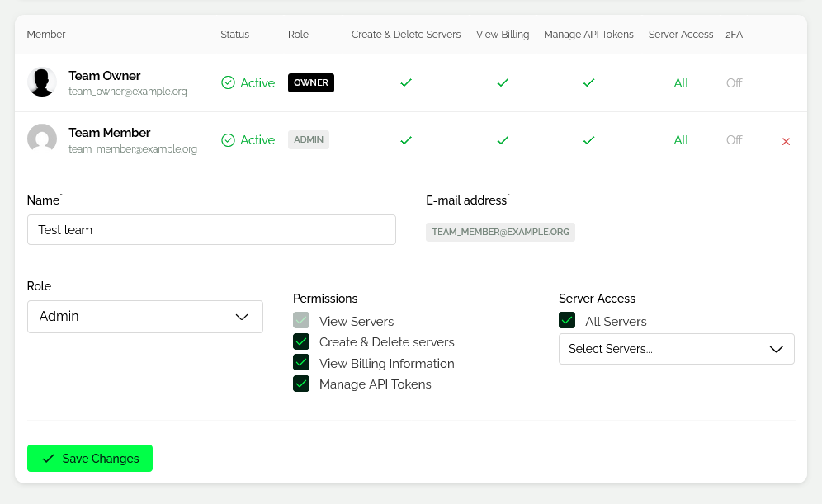Click the View Billing column header
The width and height of the screenshot is (822, 504).
503,35
